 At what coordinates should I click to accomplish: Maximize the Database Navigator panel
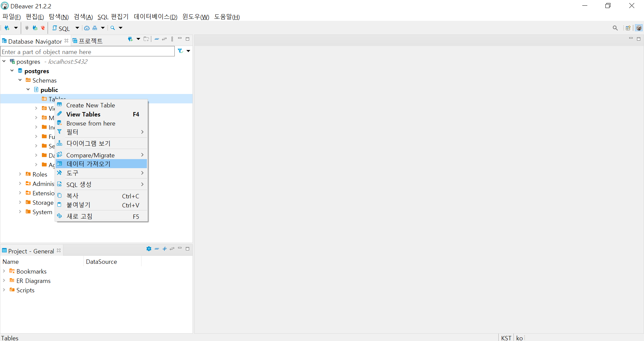click(x=187, y=39)
